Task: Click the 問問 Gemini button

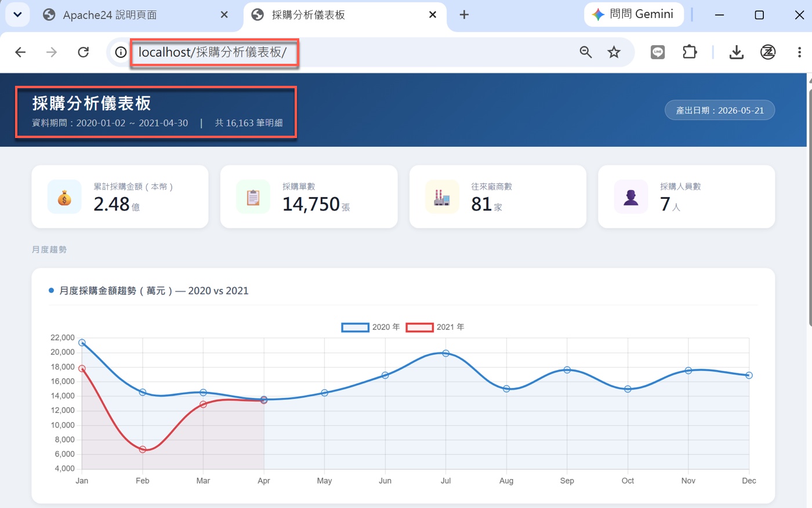Action: coord(633,14)
